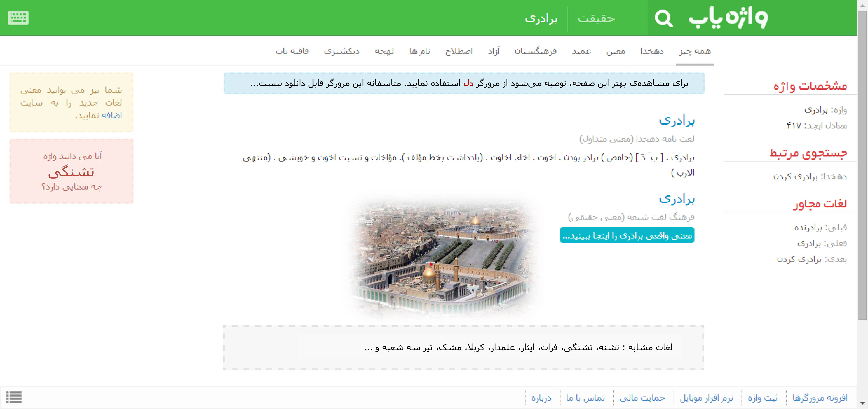Viewport: 868px width, 409px height.
Task: Switch to the دهخدا tab
Action: click(652, 51)
